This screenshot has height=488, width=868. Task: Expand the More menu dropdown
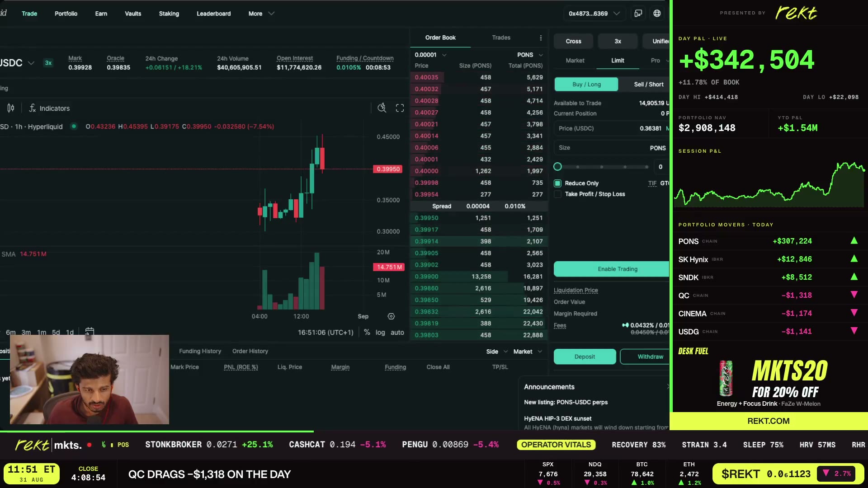(261, 14)
